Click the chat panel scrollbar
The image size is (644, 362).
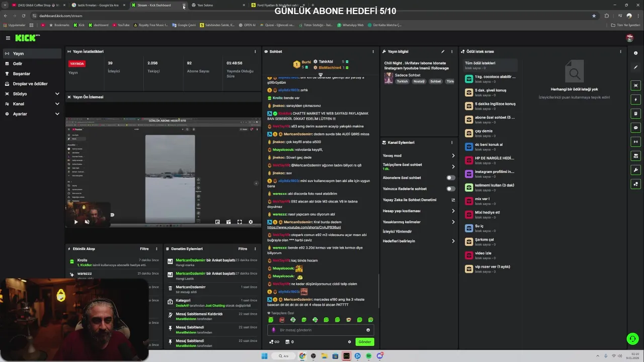coord(379,292)
